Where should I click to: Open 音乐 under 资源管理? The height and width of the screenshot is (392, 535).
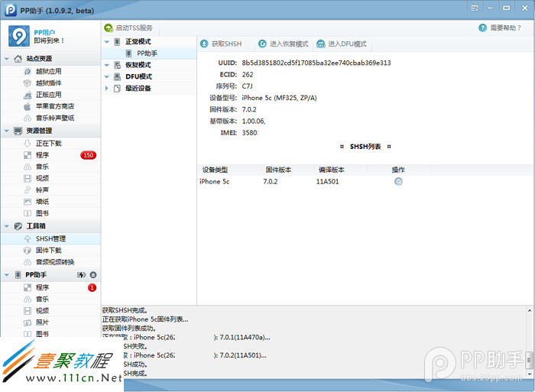click(50, 167)
